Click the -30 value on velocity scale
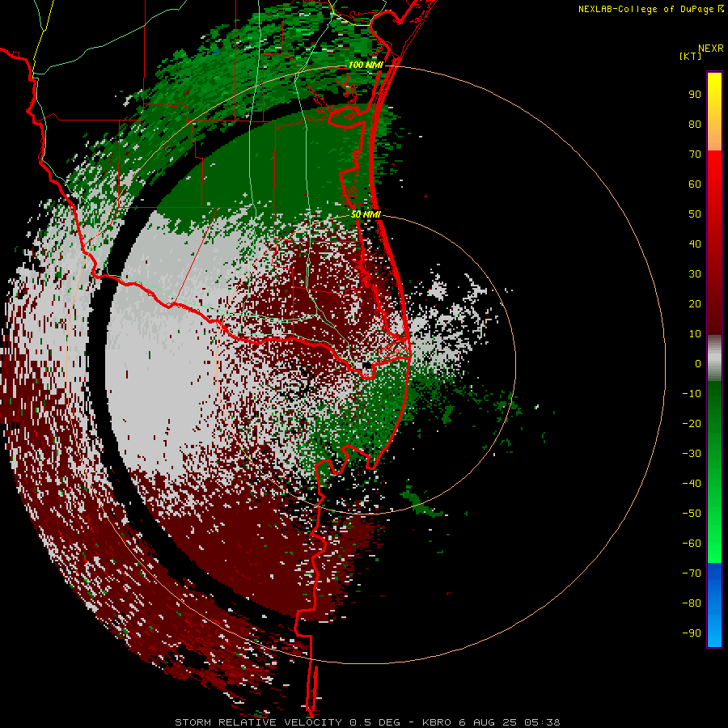This screenshot has width=728, height=728. (692, 454)
